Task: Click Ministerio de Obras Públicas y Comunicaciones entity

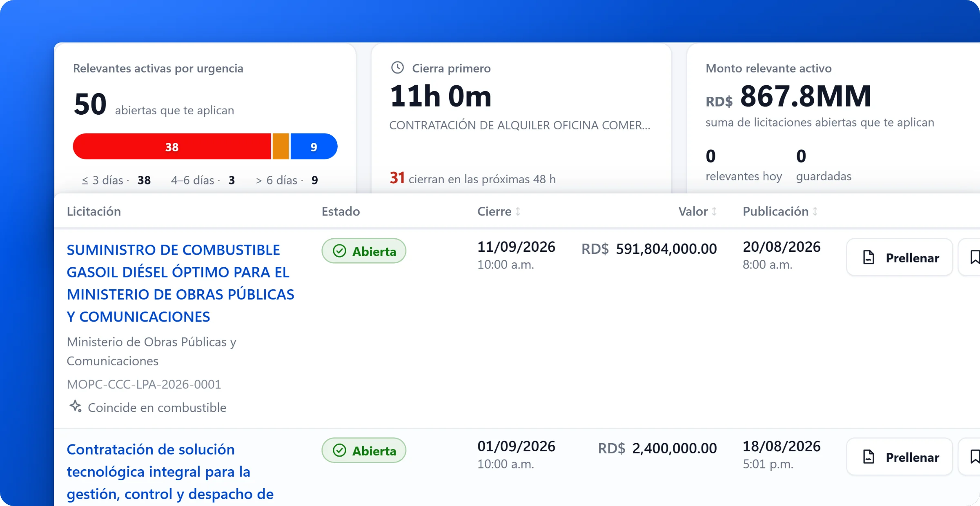Action: click(x=151, y=351)
